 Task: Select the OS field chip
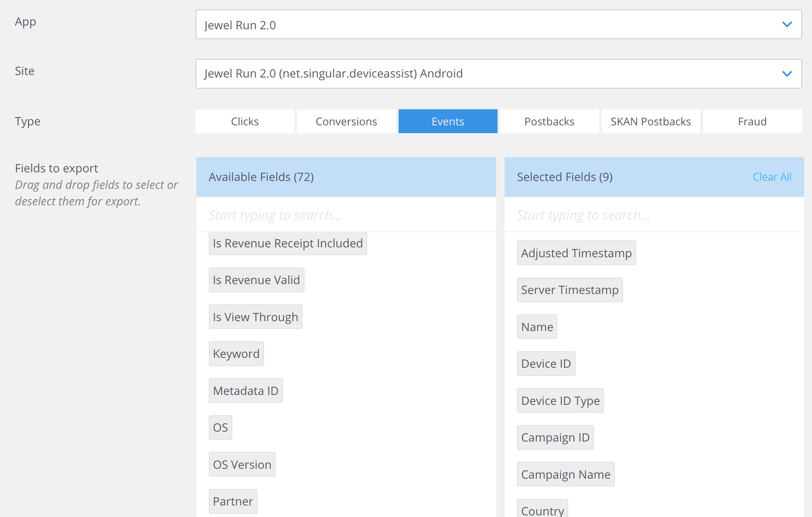(220, 427)
